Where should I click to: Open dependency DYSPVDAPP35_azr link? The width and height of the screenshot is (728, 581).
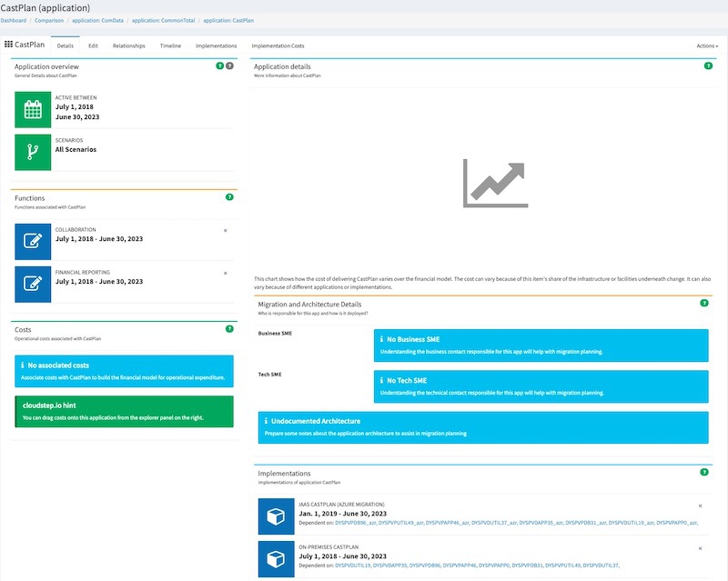tap(541, 523)
